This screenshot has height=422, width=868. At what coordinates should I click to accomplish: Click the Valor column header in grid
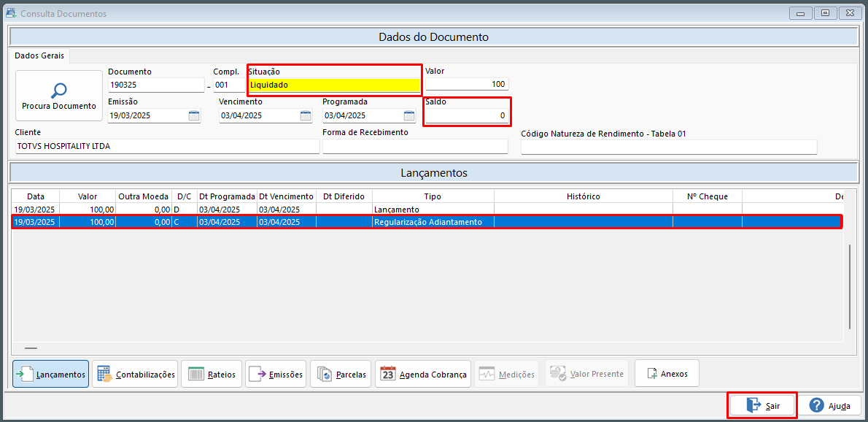point(88,196)
